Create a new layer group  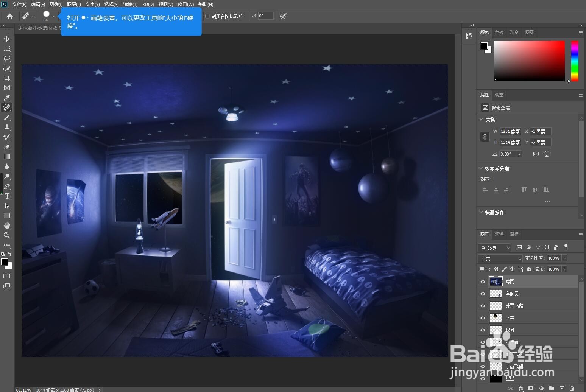[x=552, y=388]
